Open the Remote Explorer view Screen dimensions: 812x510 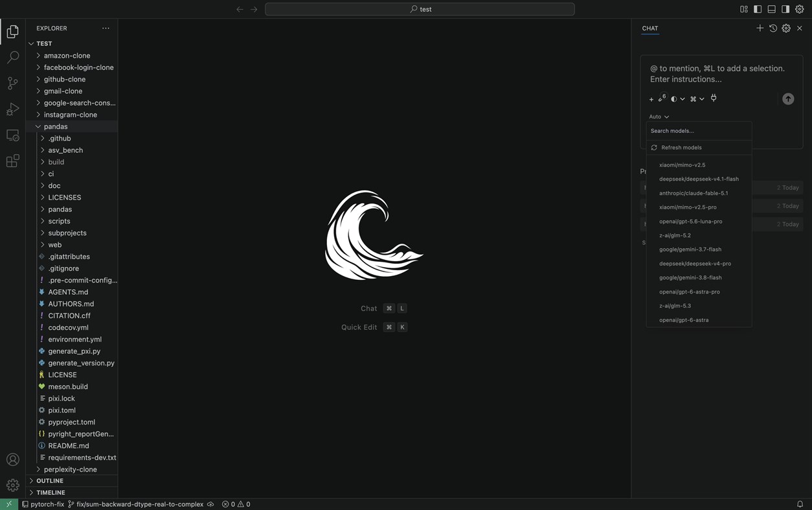click(x=13, y=135)
